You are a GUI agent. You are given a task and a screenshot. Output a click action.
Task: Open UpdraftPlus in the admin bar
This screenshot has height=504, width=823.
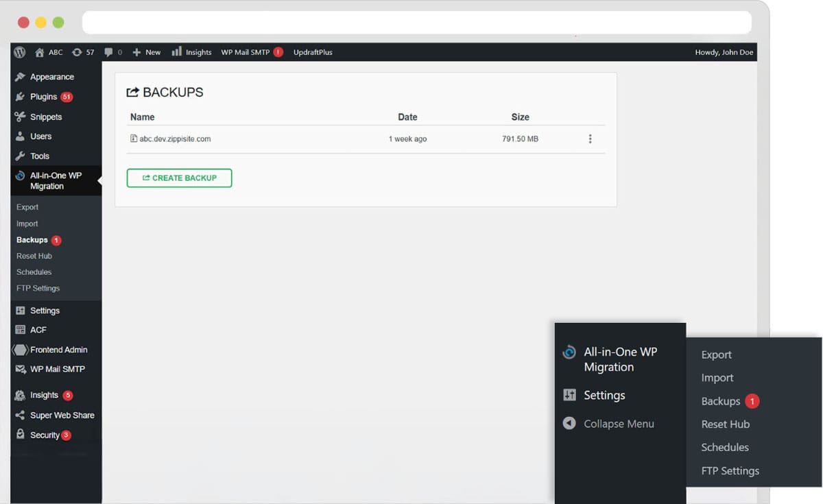point(313,52)
